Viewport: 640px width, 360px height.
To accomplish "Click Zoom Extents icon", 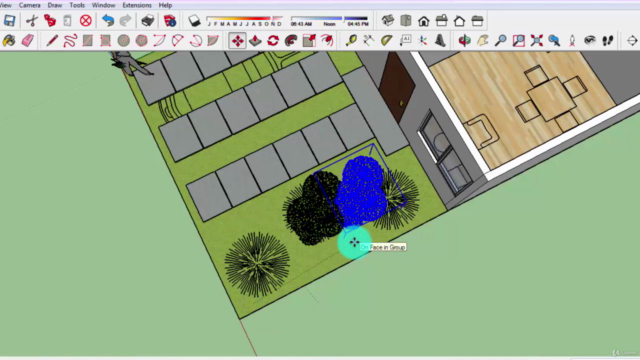I will (536, 41).
